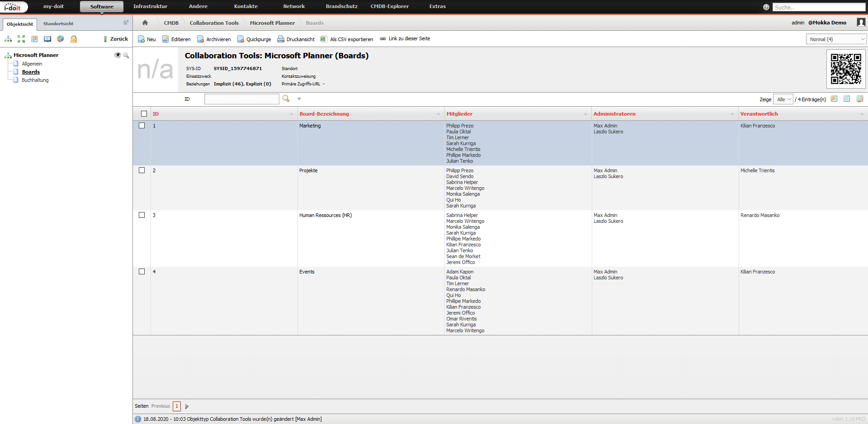Toggle the eye icon beside Microsoft Planner tree
868x424 pixels.
[118, 55]
